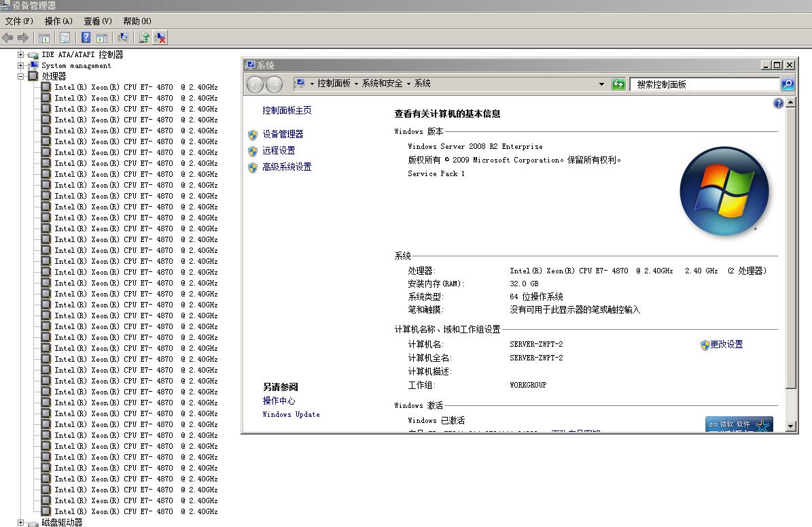
Task: Expand the IDE ATA/ATAPI 控制器 node
Action: 20,55
